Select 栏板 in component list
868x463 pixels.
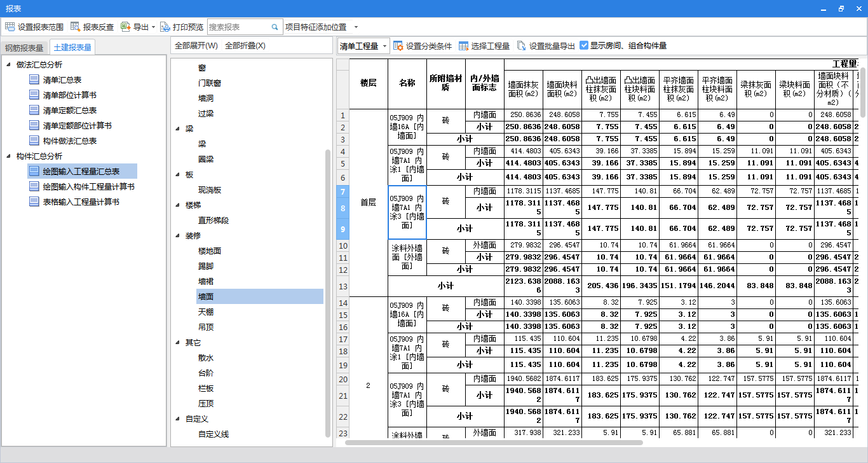pyautogui.click(x=206, y=388)
